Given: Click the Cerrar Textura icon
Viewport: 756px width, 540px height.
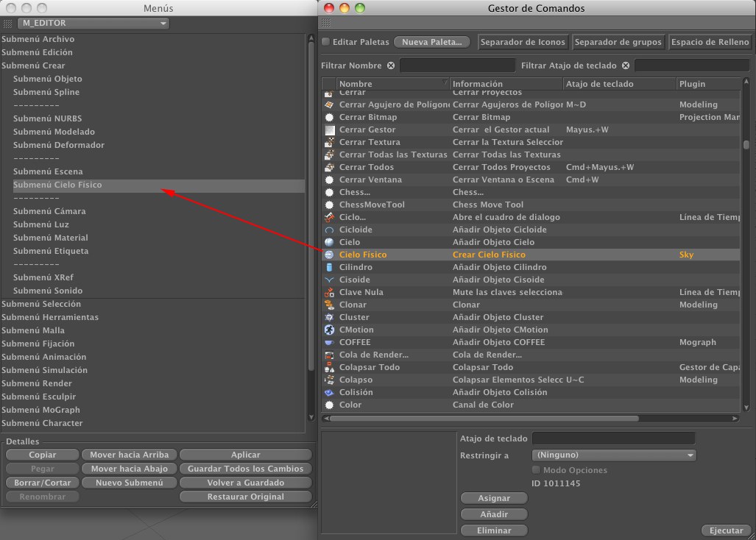Looking at the screenshot, I should click(329, 142).
